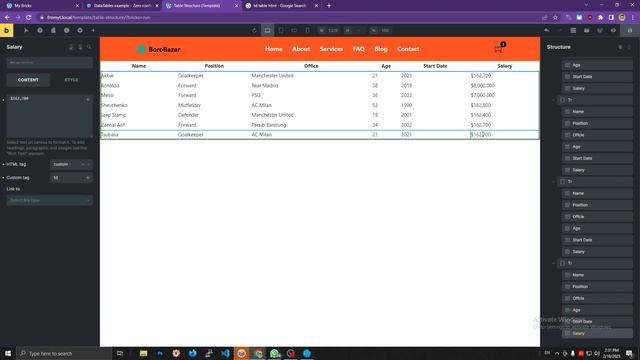
Task: Click the reload canvas icon
Action: (254, 31)
